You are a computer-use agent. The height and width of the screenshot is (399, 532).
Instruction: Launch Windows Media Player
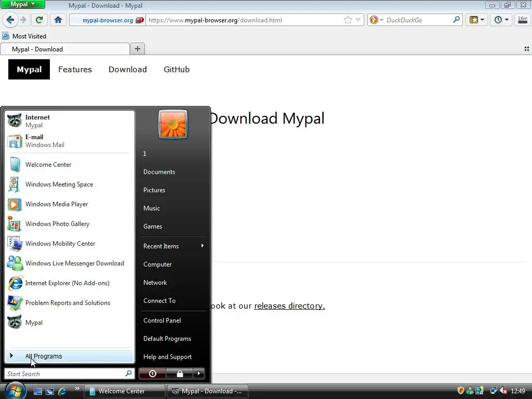[x=70, y=204]
